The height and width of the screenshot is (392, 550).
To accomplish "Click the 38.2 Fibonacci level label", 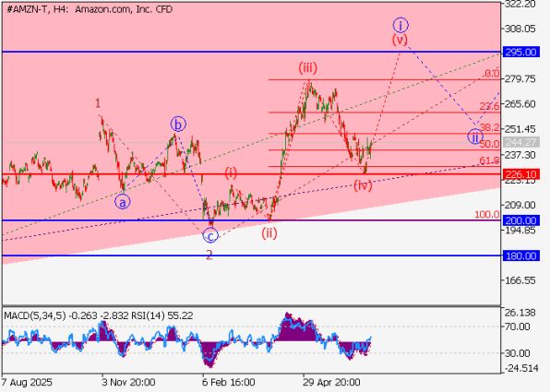I will click(489, 127).
